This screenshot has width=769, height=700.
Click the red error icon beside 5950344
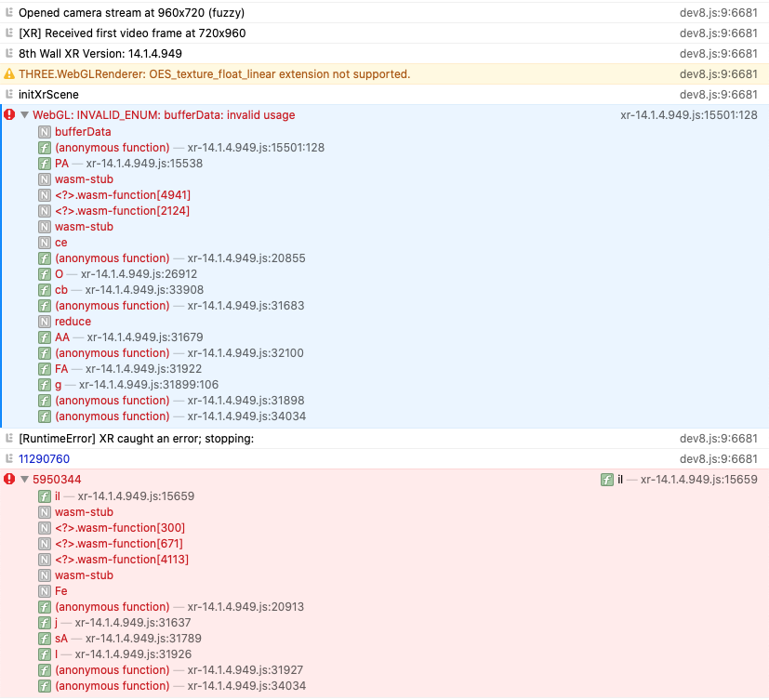9,479
